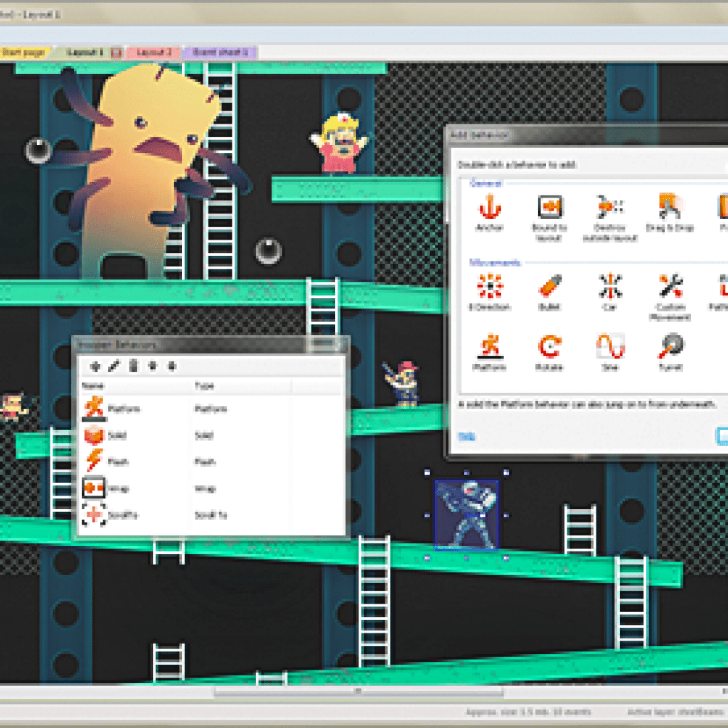This screenshot has width=728, height=728.
Task: Open the Help link in Add behavior dialog
Action: point(466,437)
